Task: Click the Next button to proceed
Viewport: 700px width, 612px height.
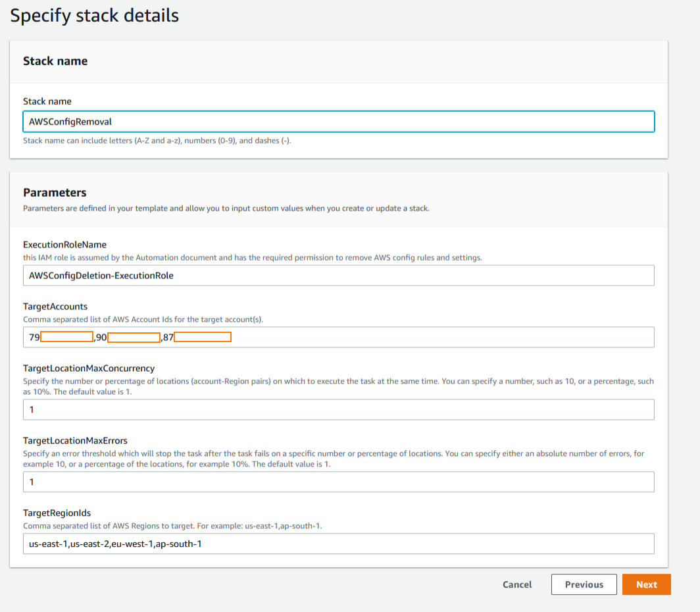Action: tap(646, 584)
